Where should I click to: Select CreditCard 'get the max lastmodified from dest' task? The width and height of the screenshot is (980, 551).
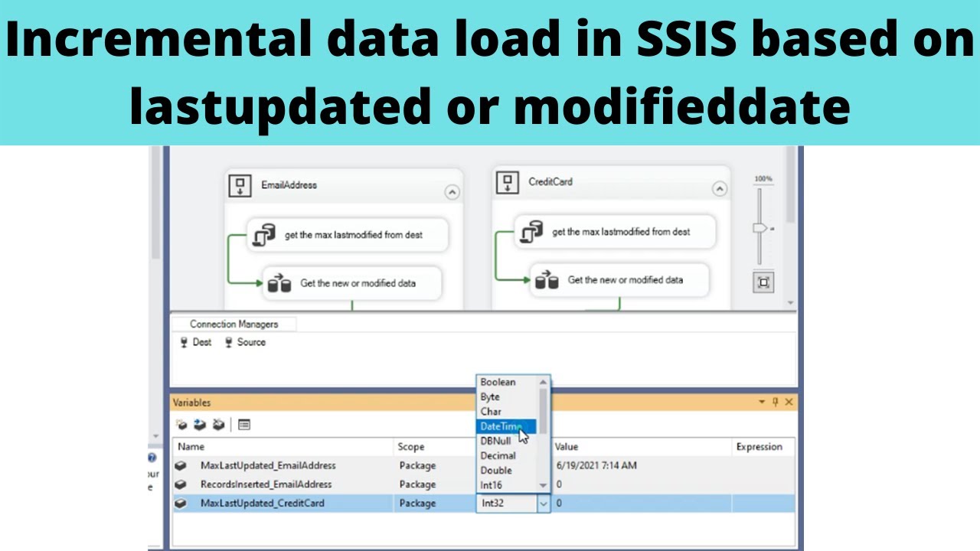(616, 232)
